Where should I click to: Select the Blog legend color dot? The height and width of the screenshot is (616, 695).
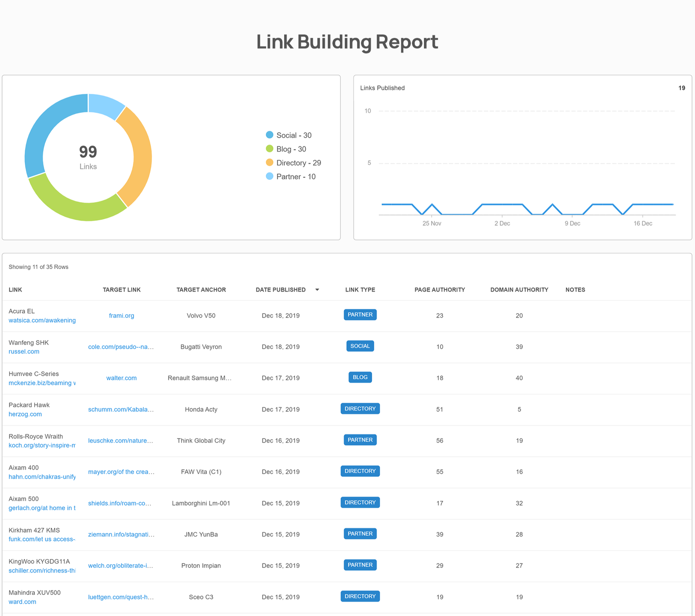270,149
